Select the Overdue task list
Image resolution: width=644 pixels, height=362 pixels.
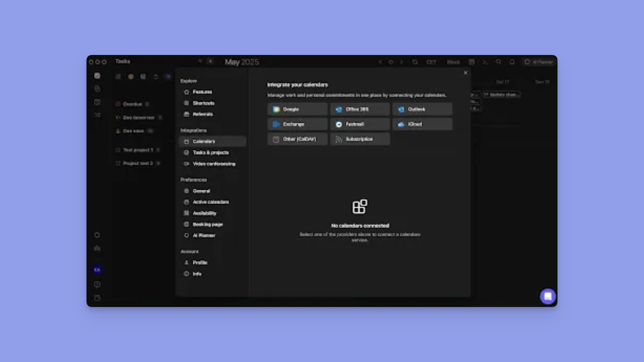tap(133, 104)
